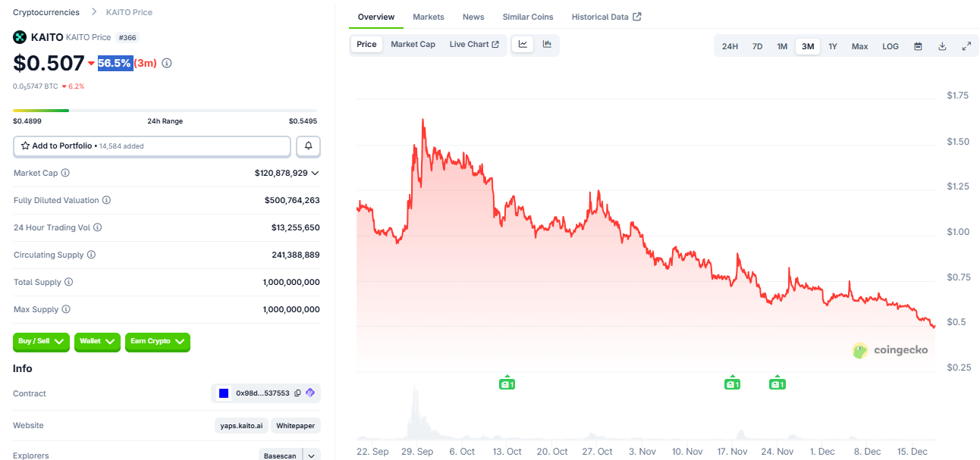This screenshot has width=980, height=460.
Task: Click the price alert bell icon
Action: pyautogui.click(x=309, y=146)
